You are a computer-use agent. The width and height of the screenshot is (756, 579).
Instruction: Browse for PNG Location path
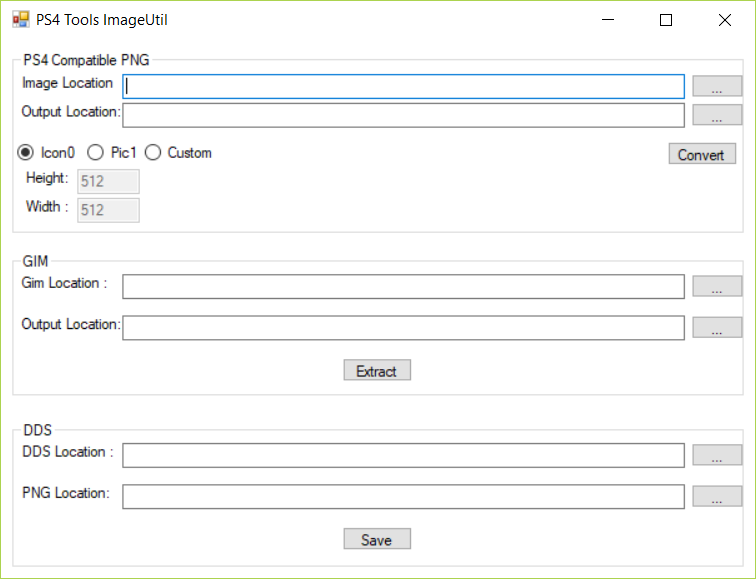[717, 496]
